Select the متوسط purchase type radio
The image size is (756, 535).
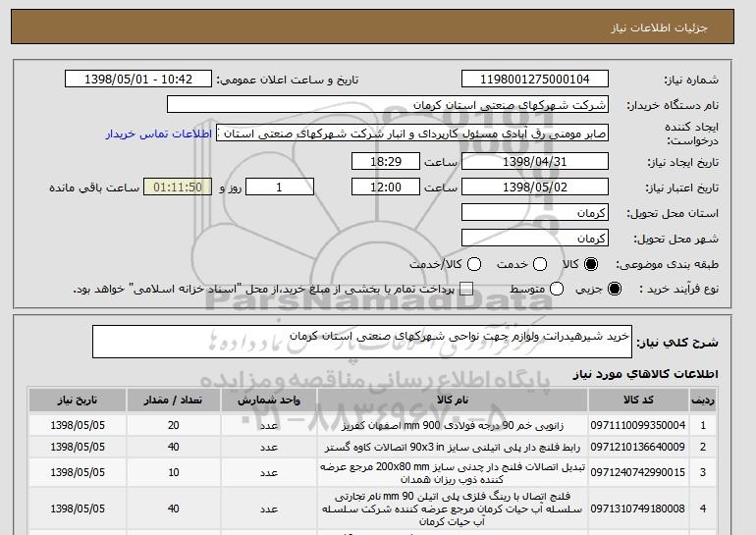[x=557, y=289]
